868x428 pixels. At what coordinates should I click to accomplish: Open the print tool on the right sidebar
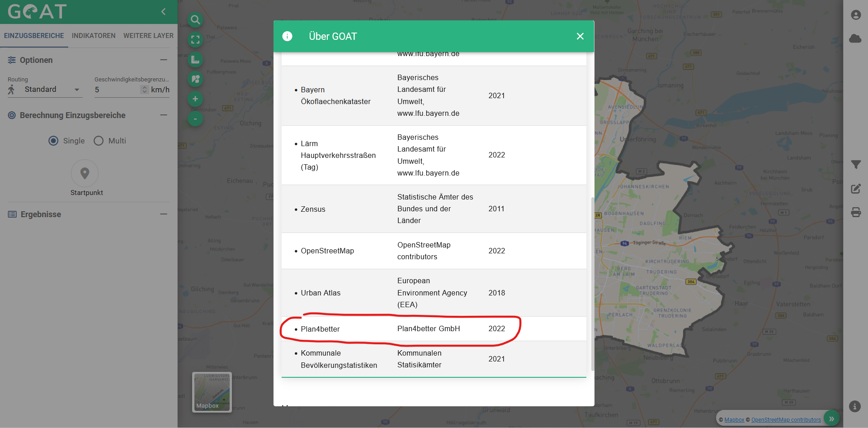pos(856,212)
